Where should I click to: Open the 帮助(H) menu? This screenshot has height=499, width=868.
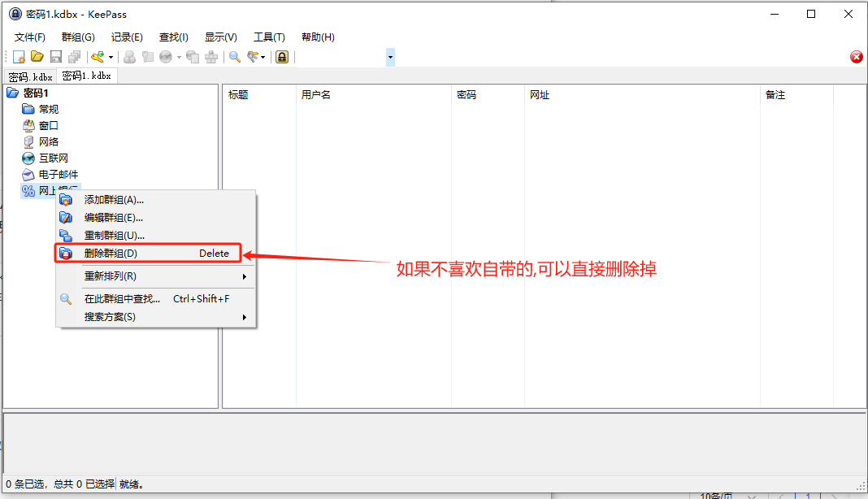[318, 37]
